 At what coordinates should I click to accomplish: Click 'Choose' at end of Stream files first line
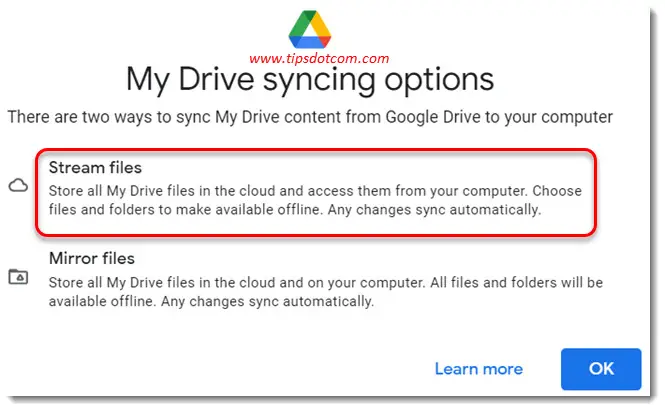[557, 191]
